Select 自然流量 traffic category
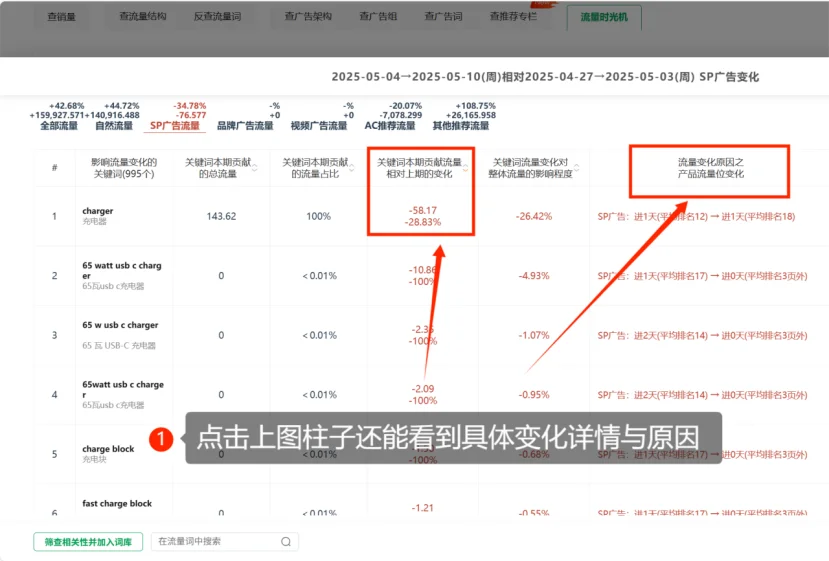829x561 pixels. (x=114, y=125)
